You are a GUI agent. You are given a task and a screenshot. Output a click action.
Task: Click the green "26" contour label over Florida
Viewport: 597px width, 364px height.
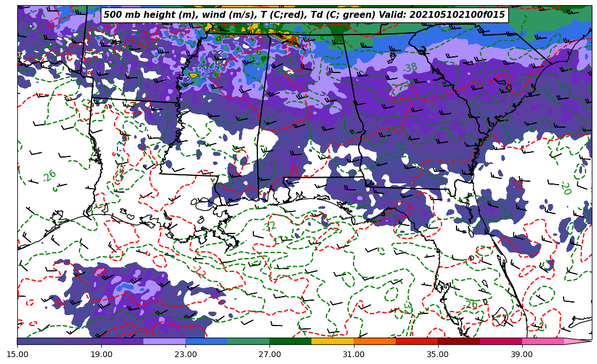click(x=471, y=305)
